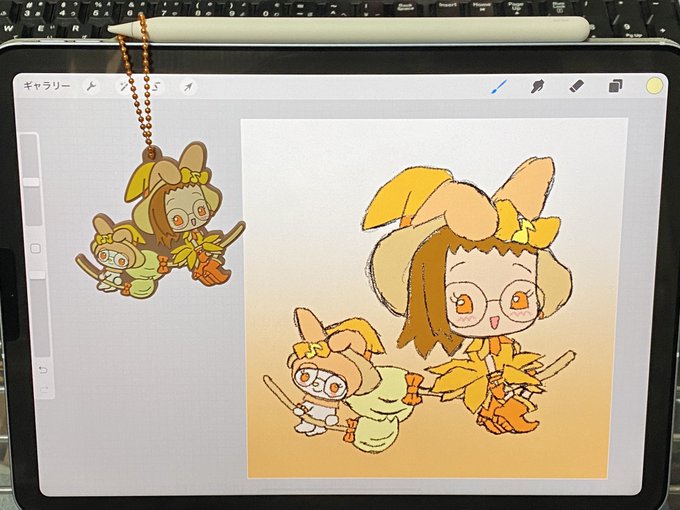Tap the square Modify button in sidebar
The image size is (680, 510).
click(35, 248)
